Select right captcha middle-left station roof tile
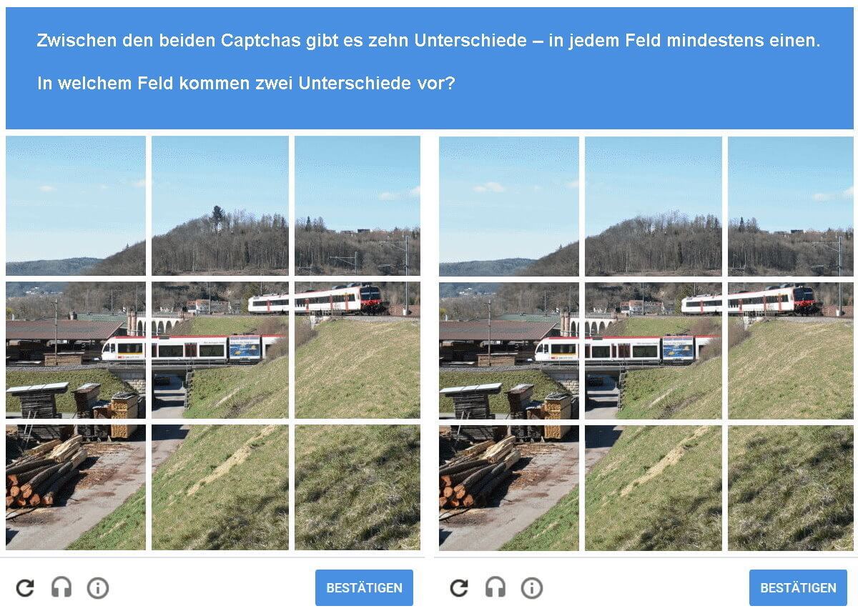 [x=509, y=350]
